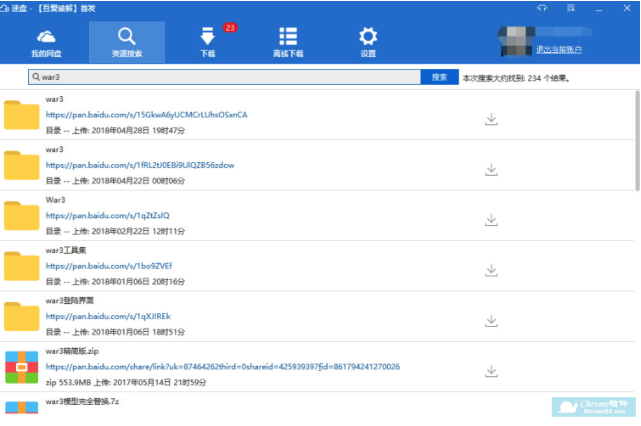Click the war3精简版.zip file name
Viewport: 641px width, 426px height.
point(72,351)
